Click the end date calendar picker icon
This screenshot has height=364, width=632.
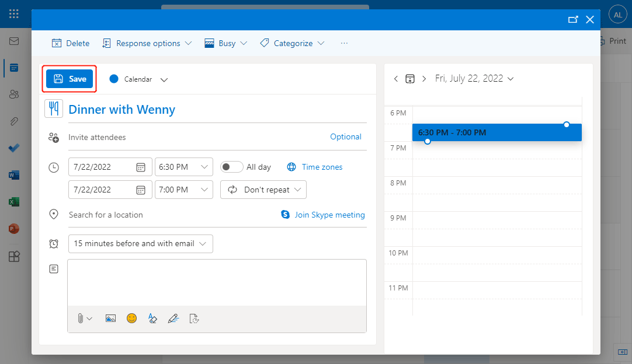pos(140,190)
